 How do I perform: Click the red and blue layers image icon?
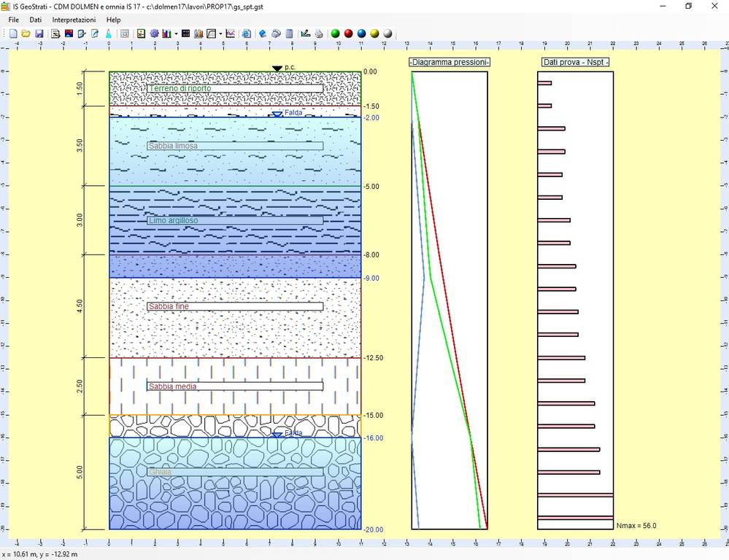point(69,34)
